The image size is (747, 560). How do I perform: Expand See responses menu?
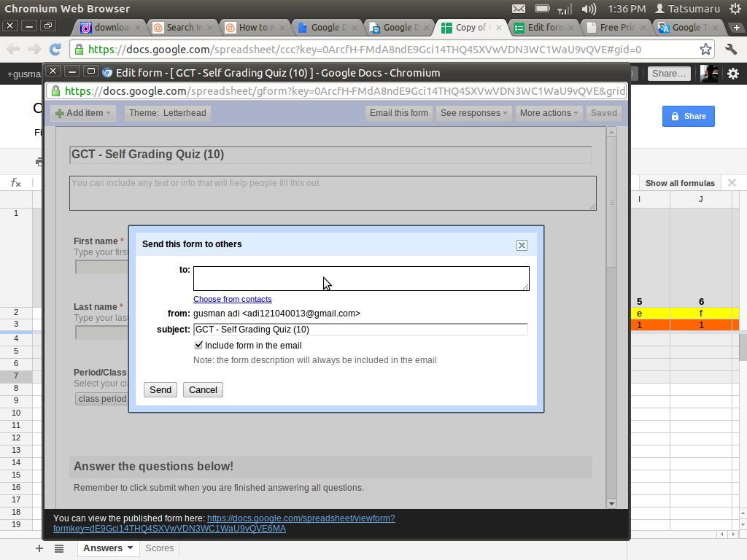click(473, 113)
